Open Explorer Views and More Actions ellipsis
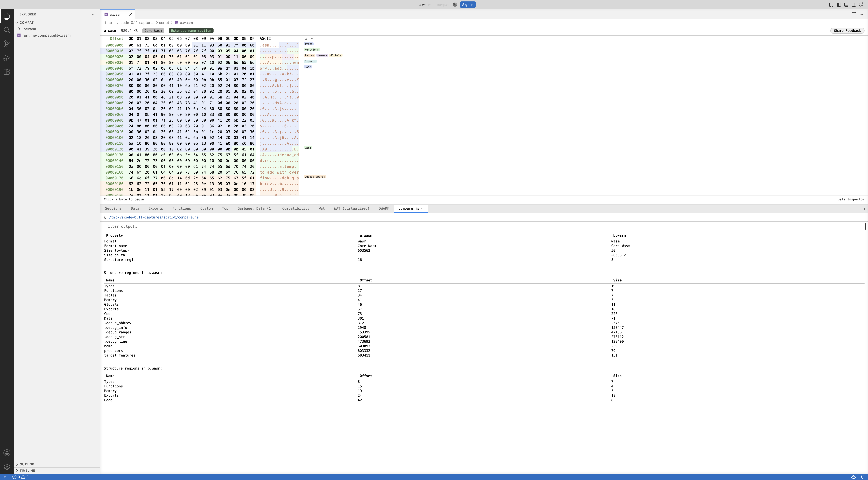Viewport: 868px width, 480px height. 94,14
